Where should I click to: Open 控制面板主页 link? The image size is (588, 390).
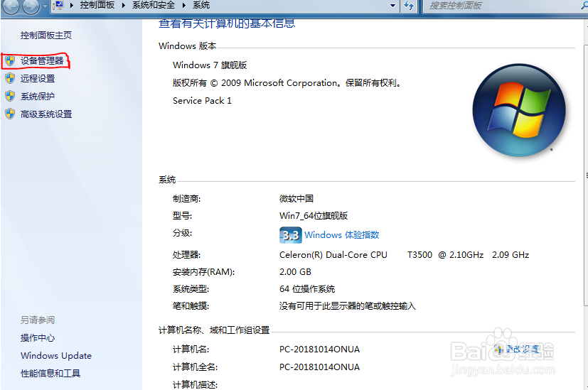pos(46,36)
